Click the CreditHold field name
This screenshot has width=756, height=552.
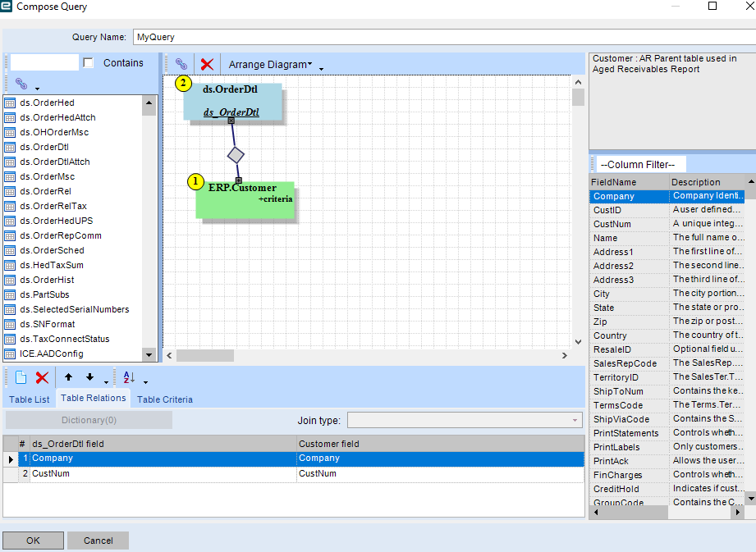(x=616, y=489)
